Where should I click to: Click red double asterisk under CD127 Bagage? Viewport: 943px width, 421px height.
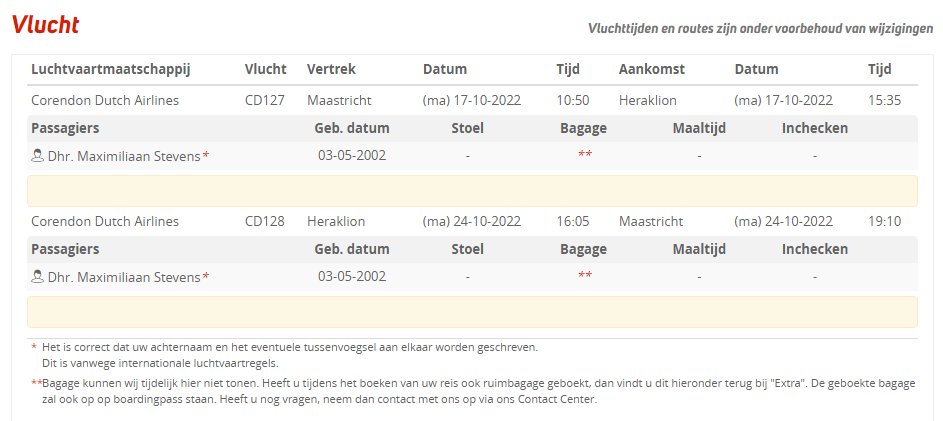point(584,156)
